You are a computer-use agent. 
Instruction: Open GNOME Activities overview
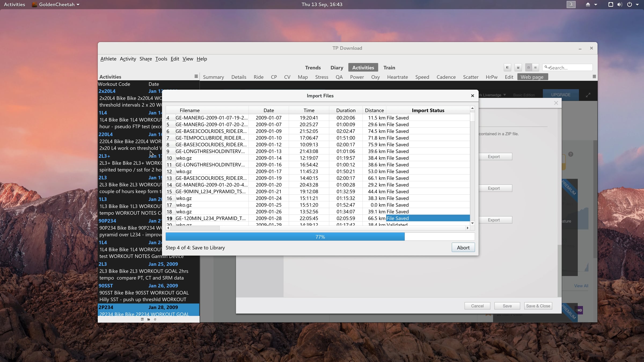[14, 4]
